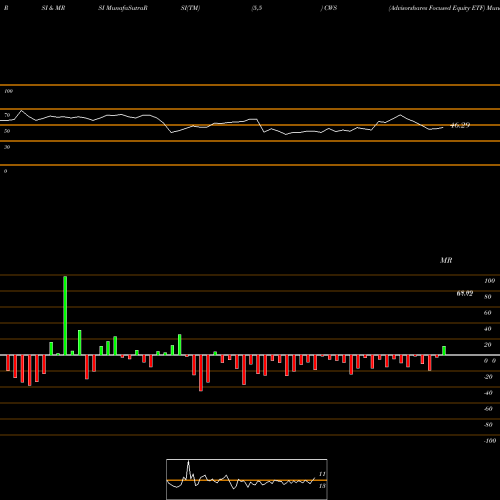Image resolution: width=500 pixels, height=500 pixels.
Task: Click the MR axis label 80
Action: click(488, 297)
